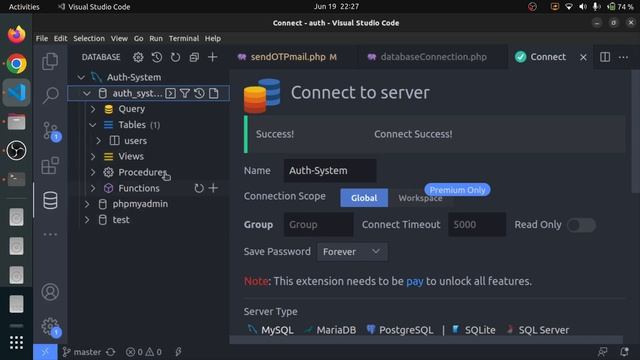
Task: Select Workspace connection scope
Action: [420, 198]
